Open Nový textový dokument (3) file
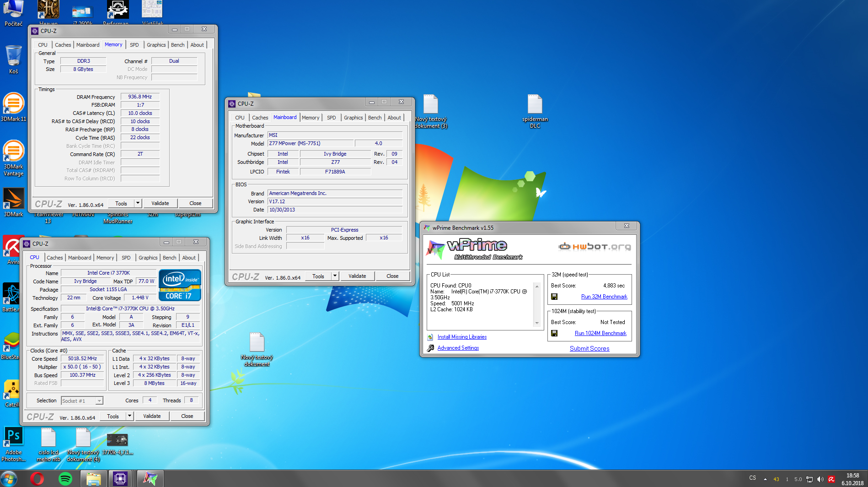 [x=431, y=111]
